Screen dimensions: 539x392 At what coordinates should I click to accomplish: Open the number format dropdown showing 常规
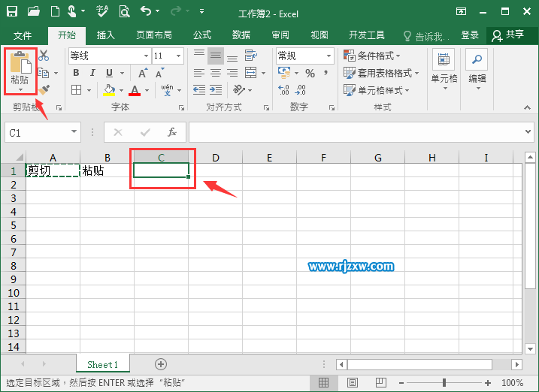tap(329, 56)
